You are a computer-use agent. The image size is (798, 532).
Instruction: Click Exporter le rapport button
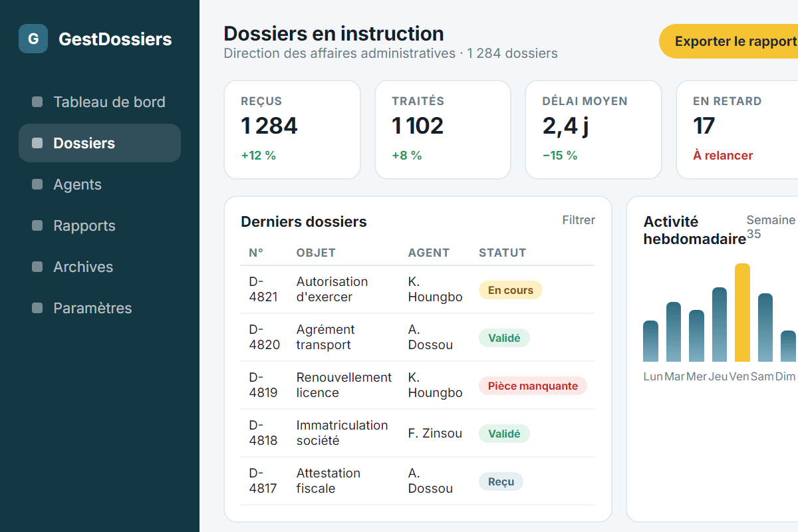729,41
